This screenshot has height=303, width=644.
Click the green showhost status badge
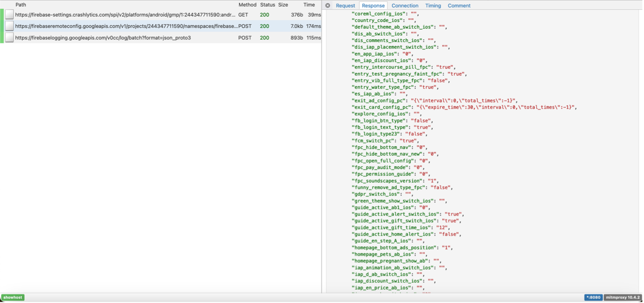(13, 297)
